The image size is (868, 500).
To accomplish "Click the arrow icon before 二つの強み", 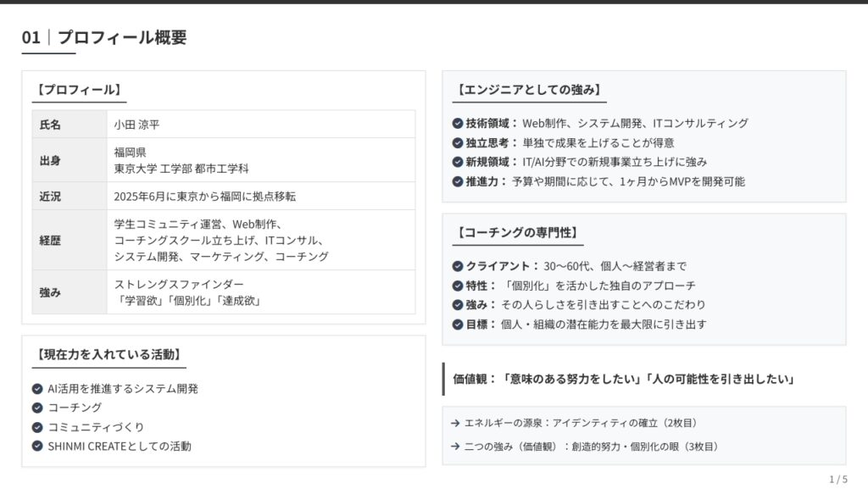I will coord(456,447).
